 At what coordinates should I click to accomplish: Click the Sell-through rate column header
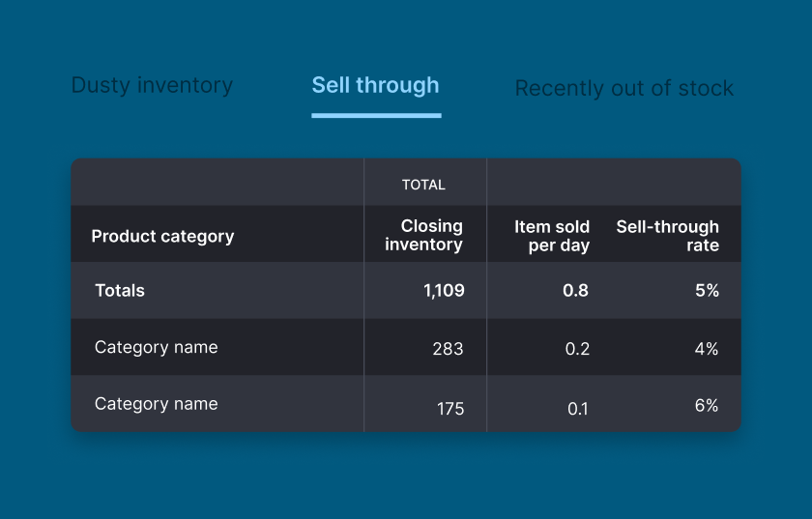tap(668, 236)
